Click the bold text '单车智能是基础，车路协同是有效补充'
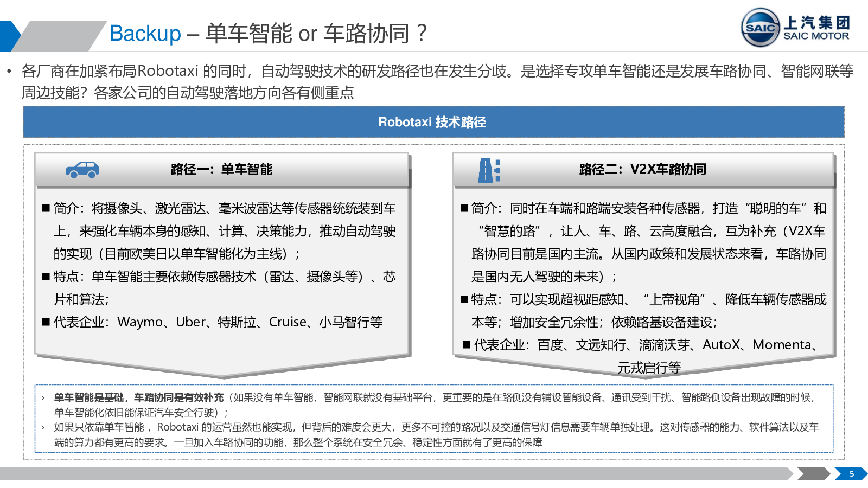The width and height of the screenshot is (868, 488). point(138,397)
